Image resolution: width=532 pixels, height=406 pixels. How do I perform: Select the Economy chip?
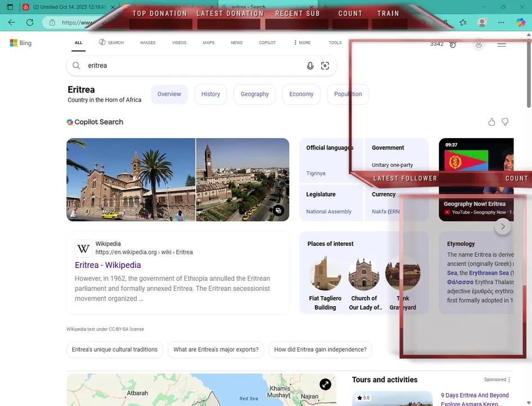pyautogui.click(x=301, y=94)
